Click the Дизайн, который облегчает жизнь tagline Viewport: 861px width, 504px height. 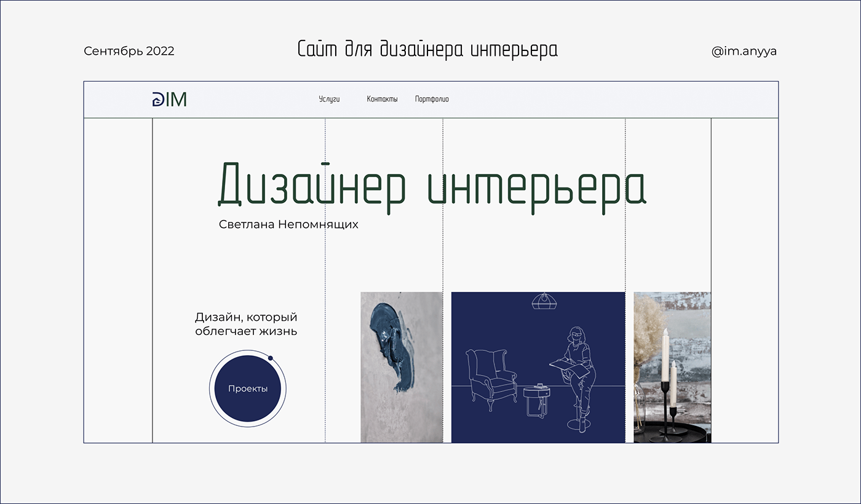tap(246, 324)
